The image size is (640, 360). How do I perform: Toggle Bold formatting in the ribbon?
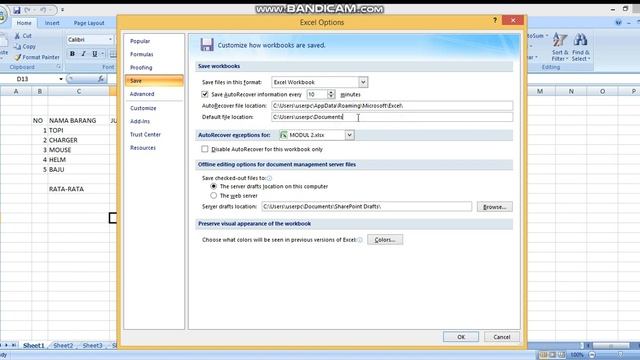point(72,54)
